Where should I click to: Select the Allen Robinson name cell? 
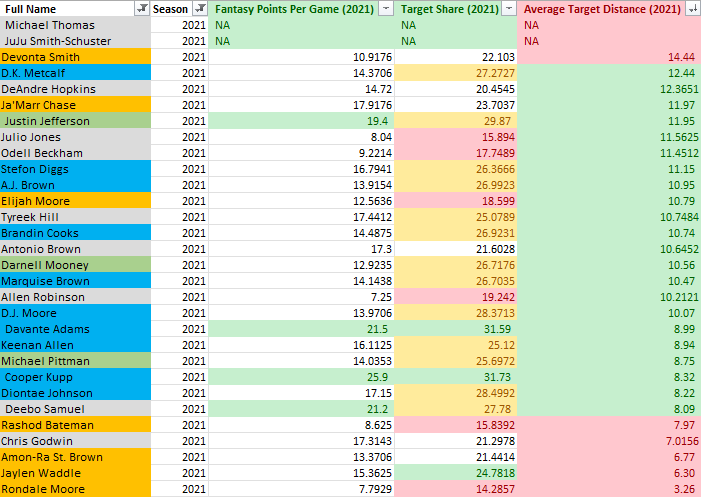click(75, 297)
